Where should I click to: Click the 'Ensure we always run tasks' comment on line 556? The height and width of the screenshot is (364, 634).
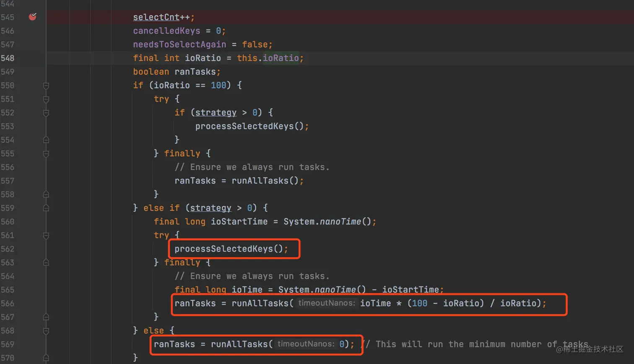pyautogui.click(x=252, y=167)
